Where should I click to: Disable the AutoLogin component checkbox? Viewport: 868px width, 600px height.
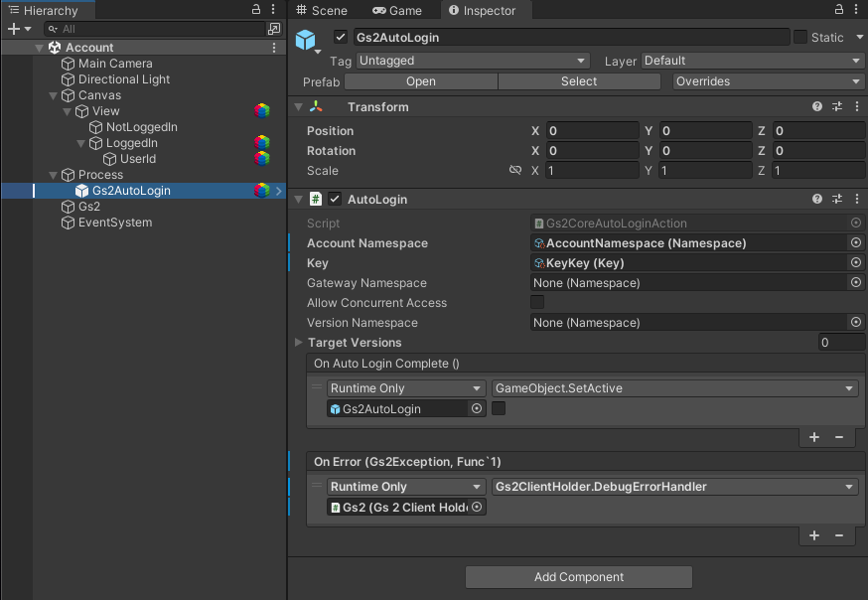[335, 200]
